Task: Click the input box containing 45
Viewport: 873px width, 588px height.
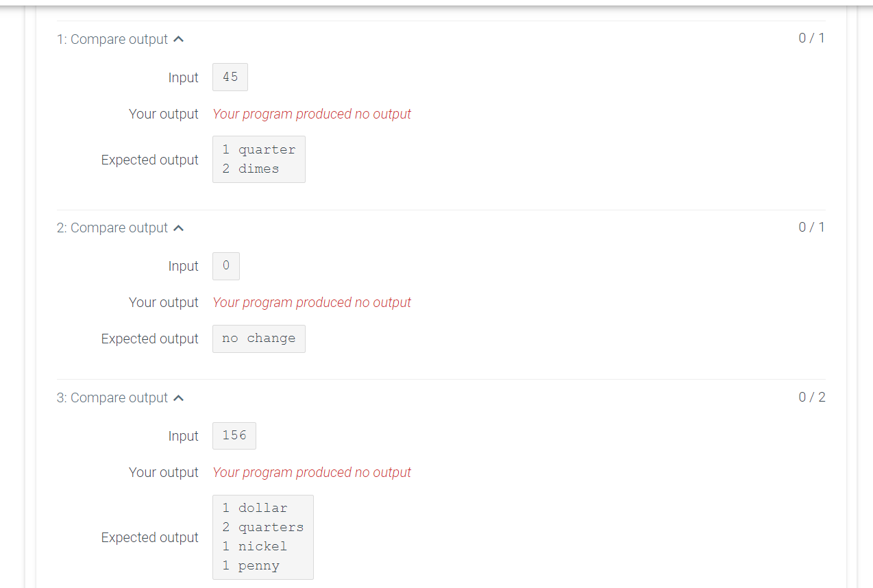Action: click(x=230, y=77)
